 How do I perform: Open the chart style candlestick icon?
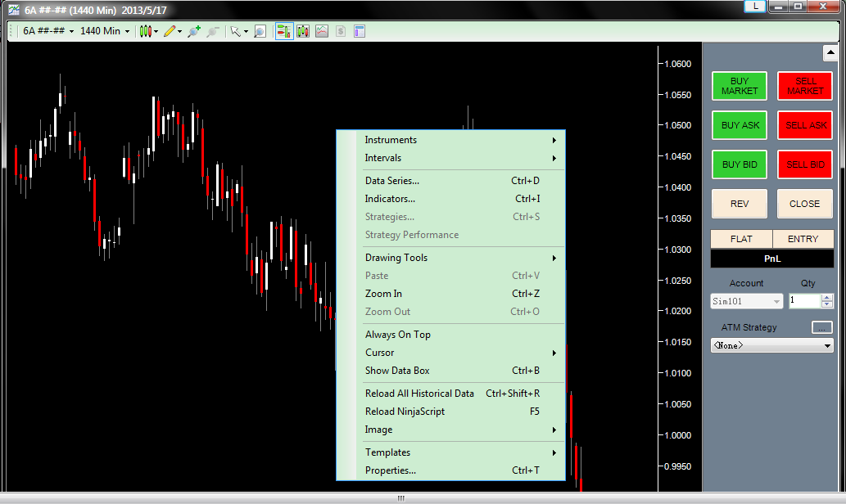(145, 31)
